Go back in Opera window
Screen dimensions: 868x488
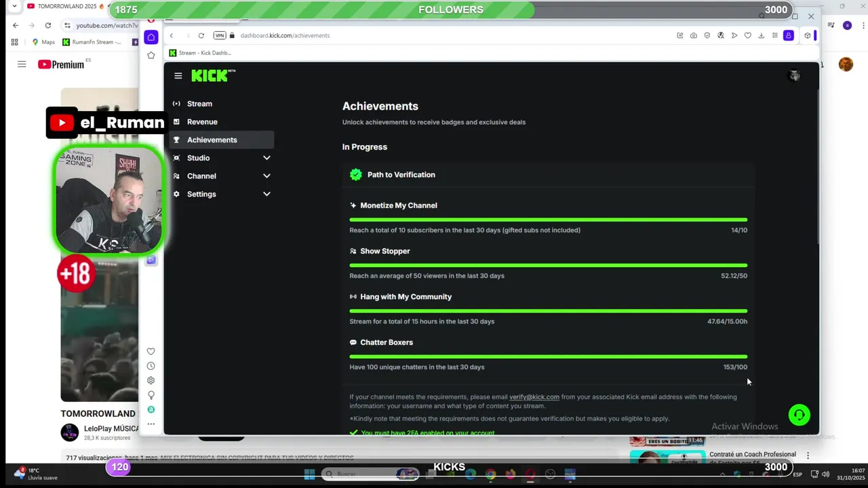click(172, 35)
